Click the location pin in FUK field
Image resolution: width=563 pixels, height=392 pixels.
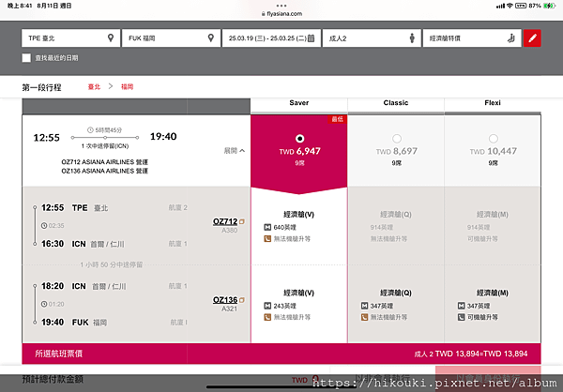211,38
